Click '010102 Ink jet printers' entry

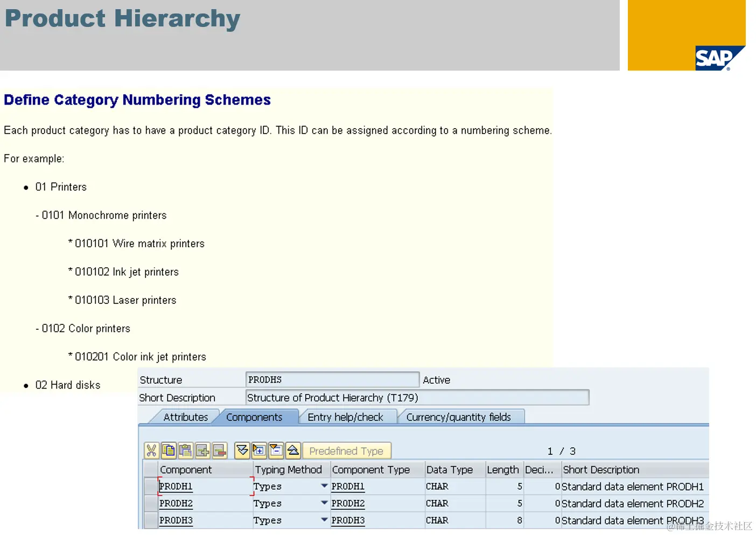[x=127, y=272]
